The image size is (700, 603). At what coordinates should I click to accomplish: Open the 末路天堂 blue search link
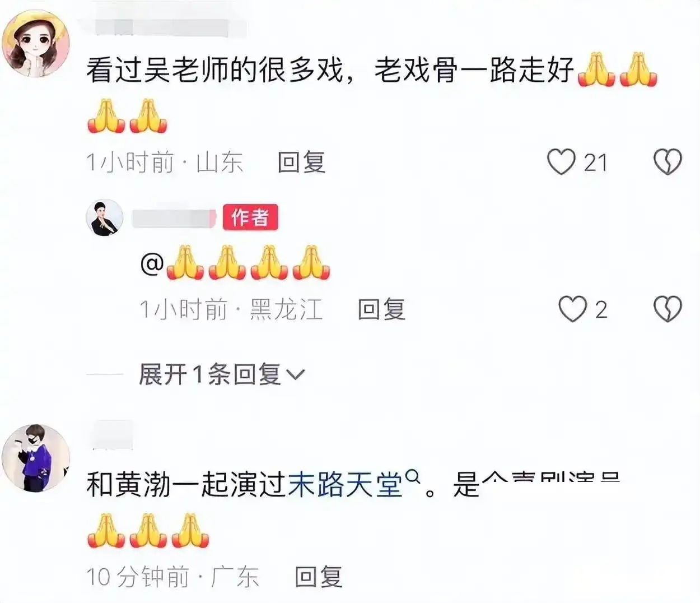click(x=346, y=485)
